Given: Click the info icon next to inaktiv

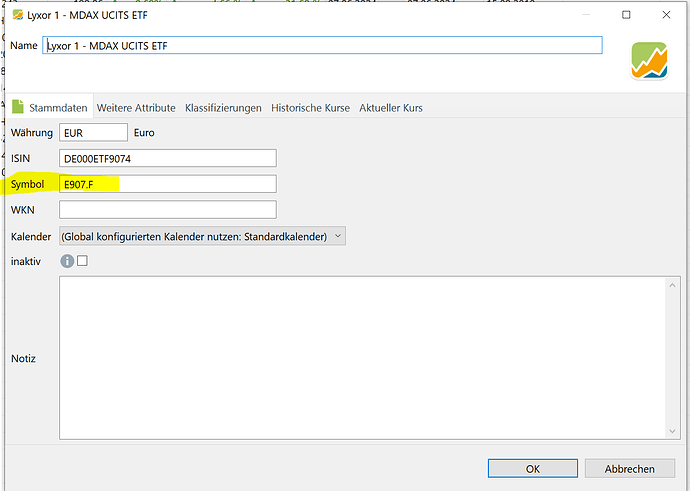Looking at the screenshot, I should (x=67, y=261).
